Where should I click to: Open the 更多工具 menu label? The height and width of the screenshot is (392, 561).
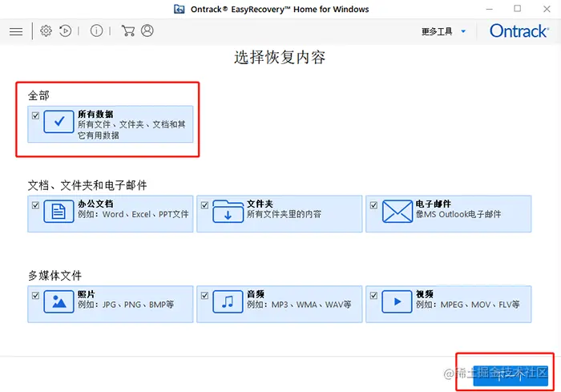click(x=437, y=31)
